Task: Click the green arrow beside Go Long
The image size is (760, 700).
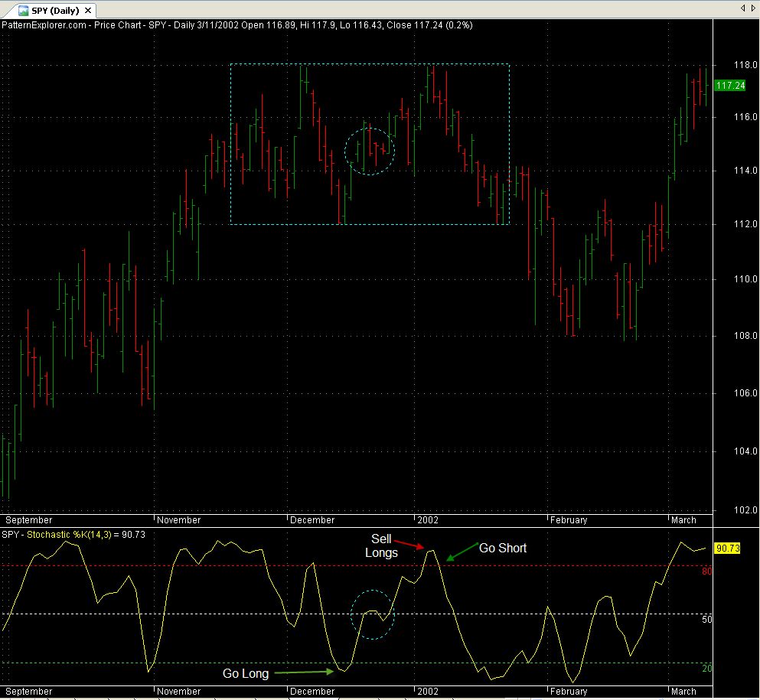Action: pyautogui.click(x=305, y=672)
